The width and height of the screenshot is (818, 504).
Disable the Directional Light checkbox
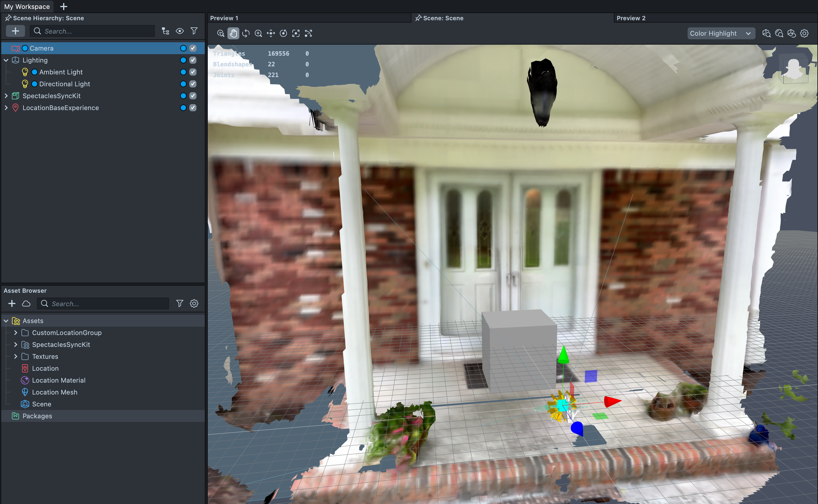193,84
